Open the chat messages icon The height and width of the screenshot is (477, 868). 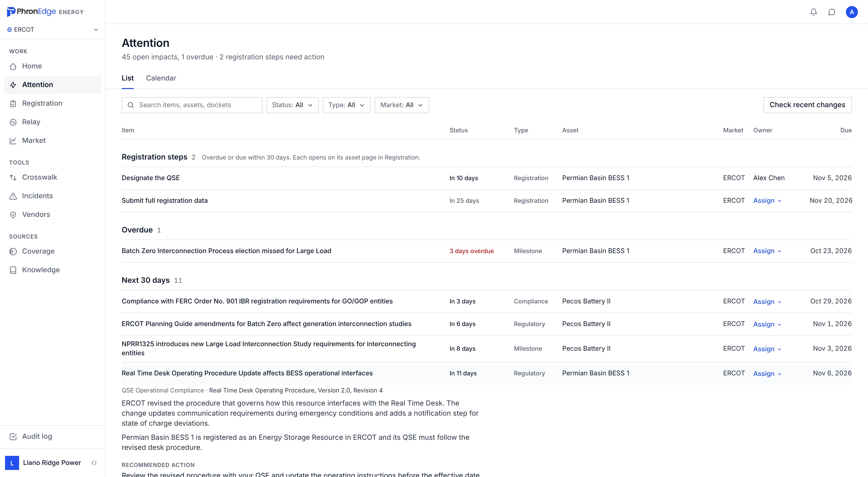click(832, 12)
